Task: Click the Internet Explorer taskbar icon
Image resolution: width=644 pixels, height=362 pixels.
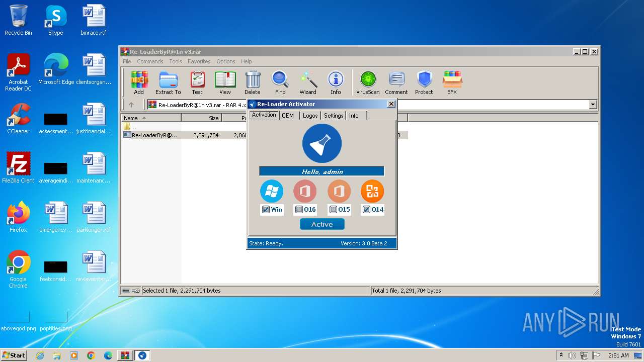Action: click(40, 355)
